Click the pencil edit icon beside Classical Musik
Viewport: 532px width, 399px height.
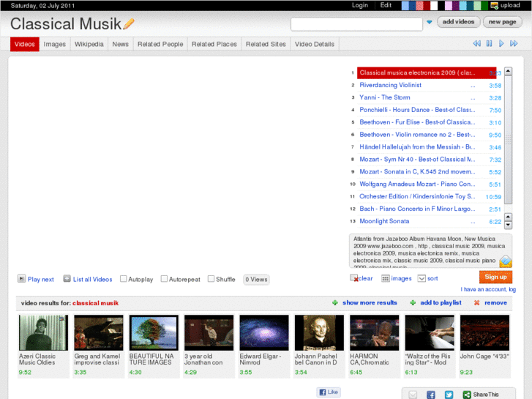point(129,23)
